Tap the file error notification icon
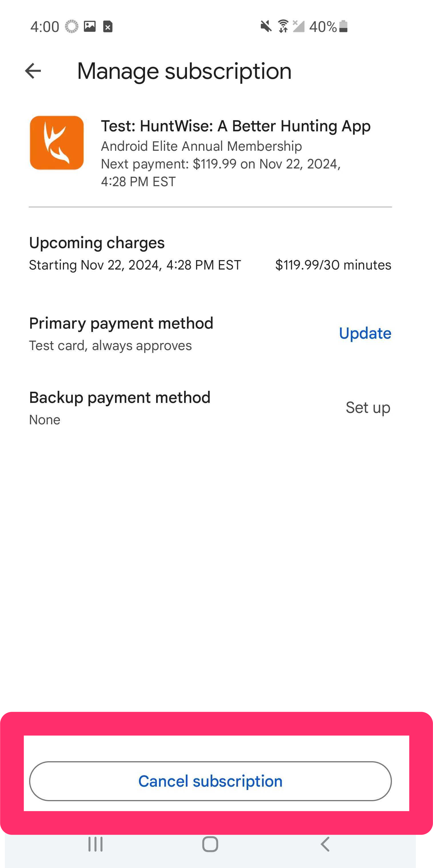This screenshot has height=868, width=433. coord(108,26)
